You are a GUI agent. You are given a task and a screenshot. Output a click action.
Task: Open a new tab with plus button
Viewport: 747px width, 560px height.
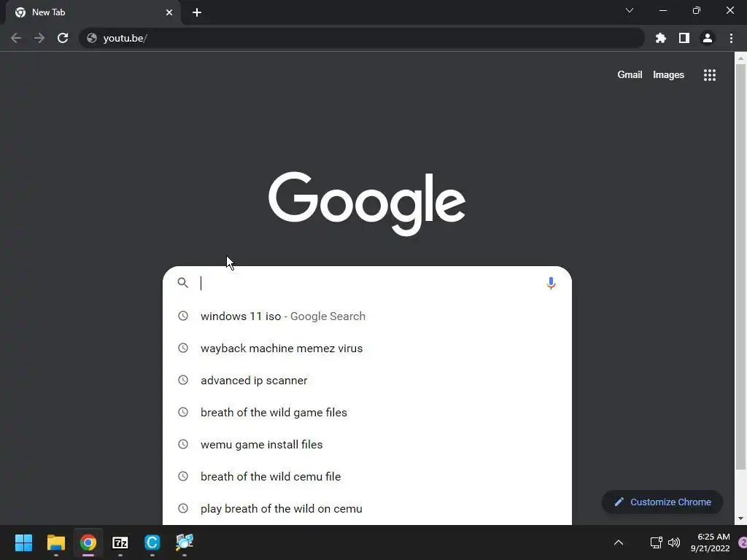click(197, 12)
